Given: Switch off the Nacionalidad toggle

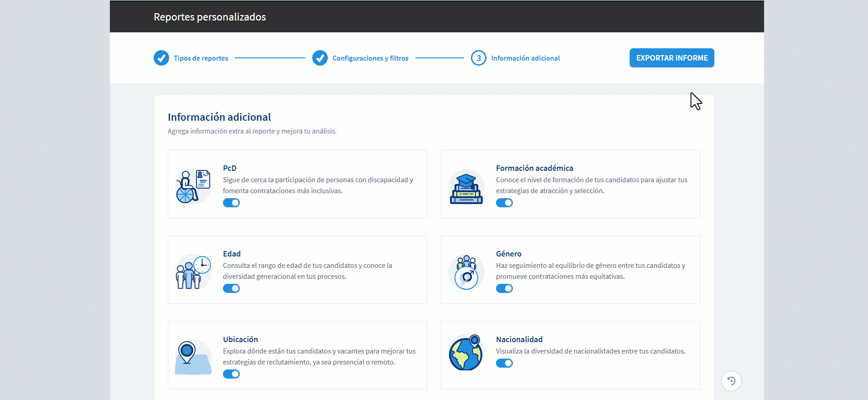Looking at the screenshot, I should pos(504,363).
